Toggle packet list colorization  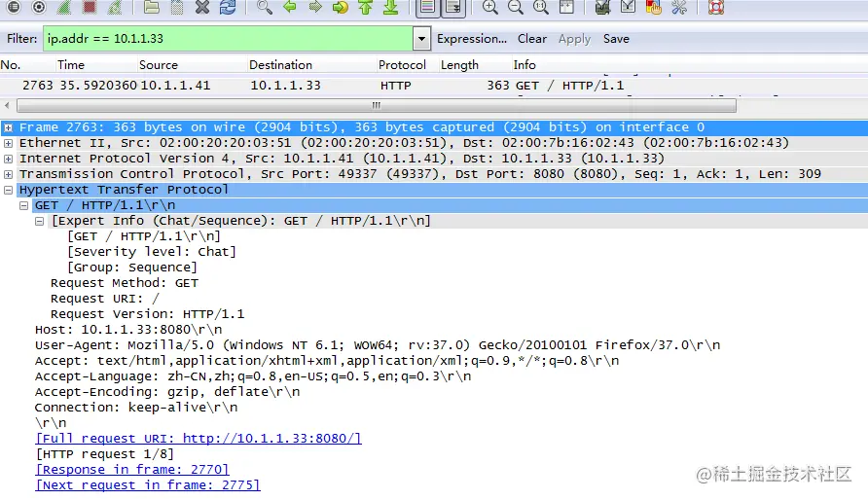coord(427,7)
